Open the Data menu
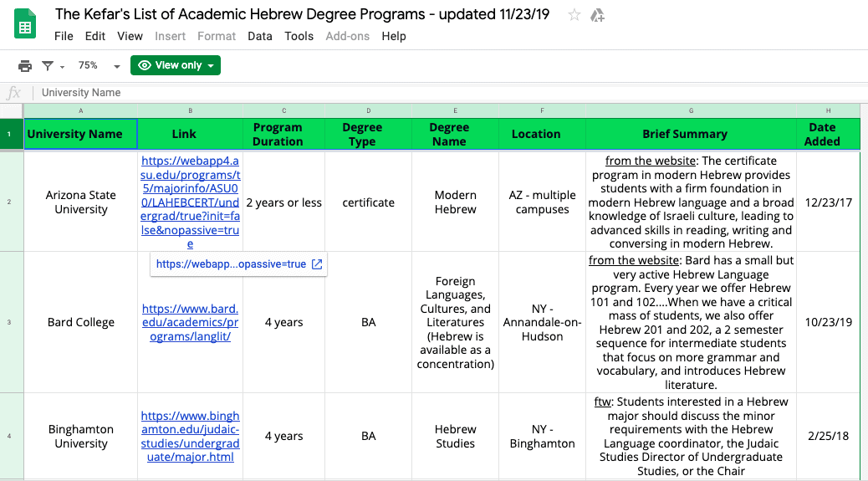Image resolution: width=868 pixels, height=481 pixels. (259, 36)
